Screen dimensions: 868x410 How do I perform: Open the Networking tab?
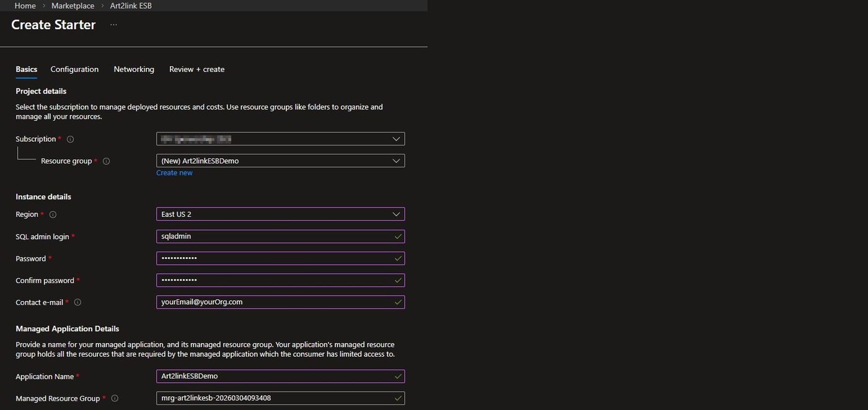pyautogui.click(x=133, y=69)
